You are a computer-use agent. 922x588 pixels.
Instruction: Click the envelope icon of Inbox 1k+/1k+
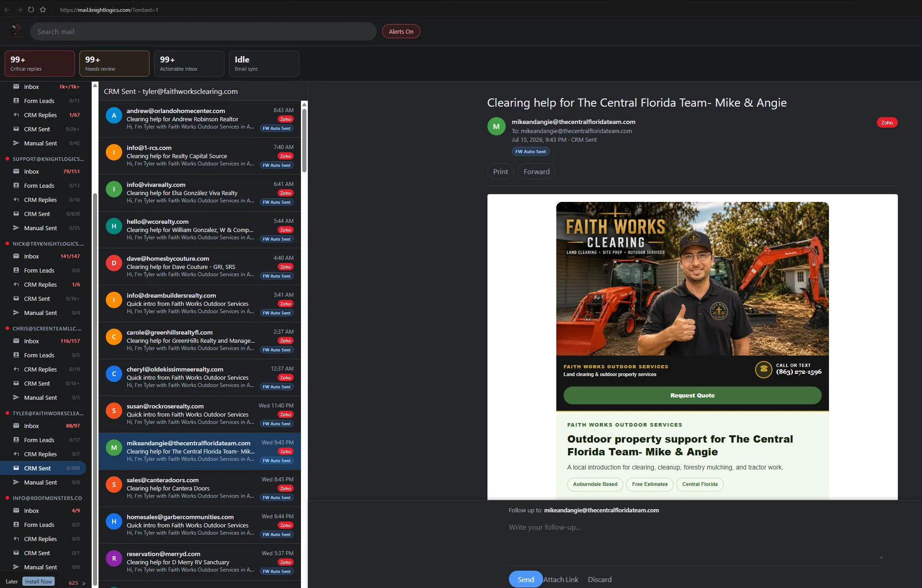click(x=16, y=87)
